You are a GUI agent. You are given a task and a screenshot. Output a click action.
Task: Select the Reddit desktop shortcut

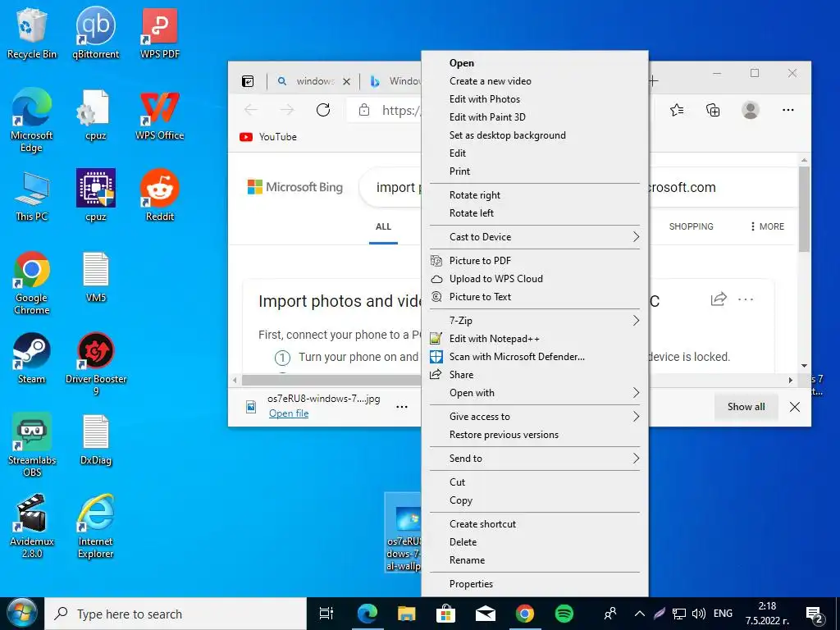pyautogui.click(x=160, y=195)
